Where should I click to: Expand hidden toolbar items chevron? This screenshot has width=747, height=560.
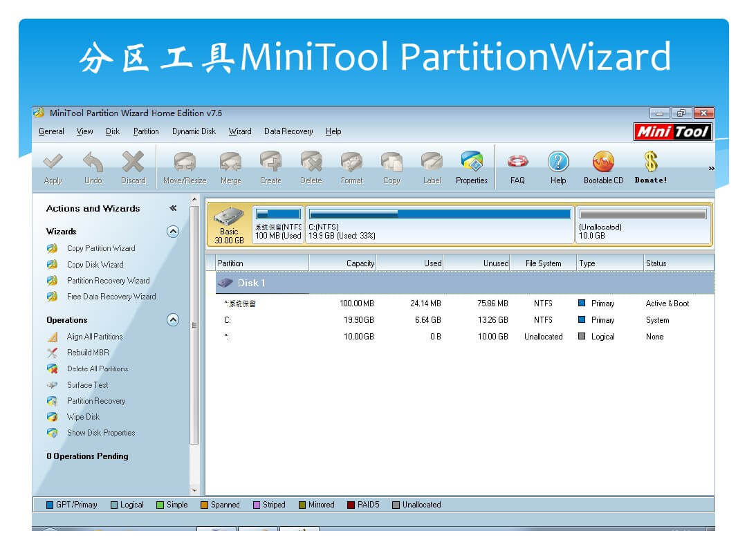click(x=710, y=169)
